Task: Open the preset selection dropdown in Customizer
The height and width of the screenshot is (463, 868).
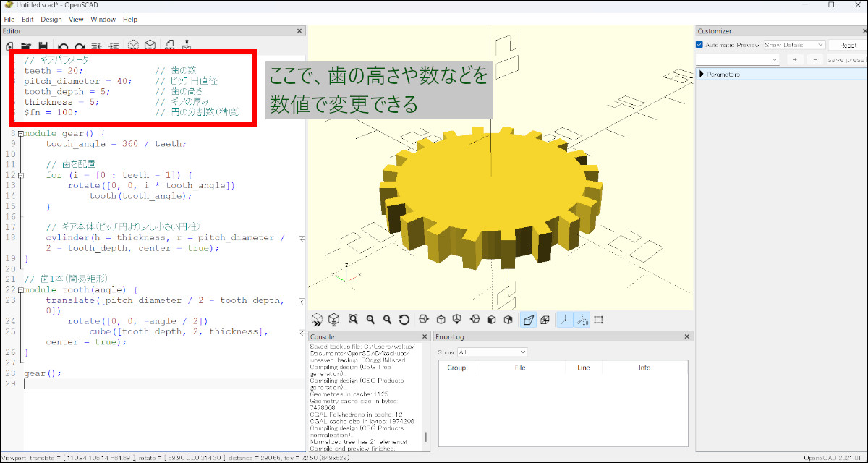Action: [x=738, y=59]
